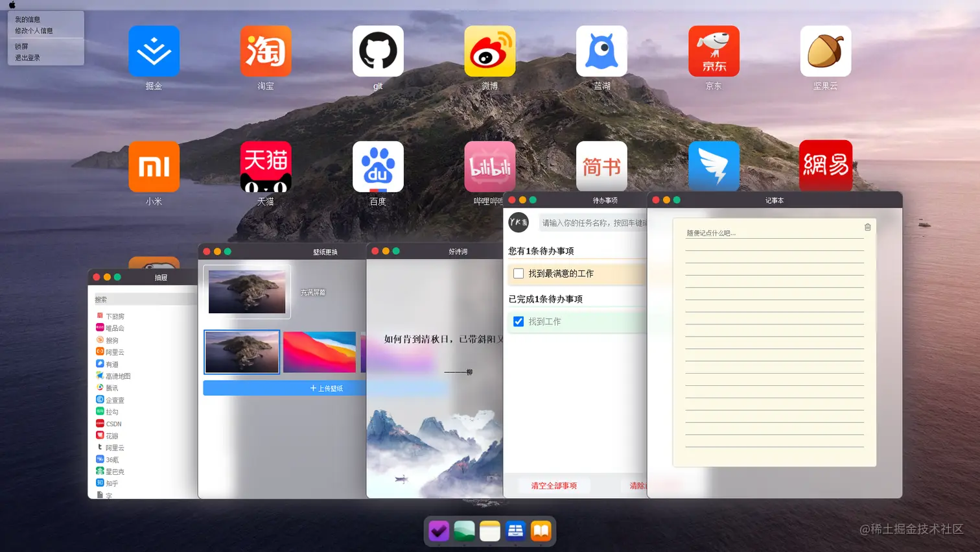Click the user avatar in 待办事项 window
The image size is (980, 552).
tap(519, 222)
